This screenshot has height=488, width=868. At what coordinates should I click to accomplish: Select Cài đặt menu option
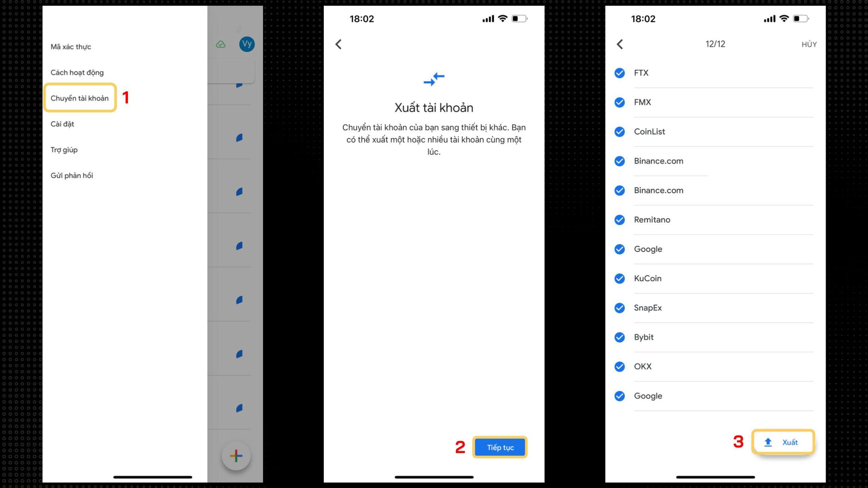pos(61,123)
